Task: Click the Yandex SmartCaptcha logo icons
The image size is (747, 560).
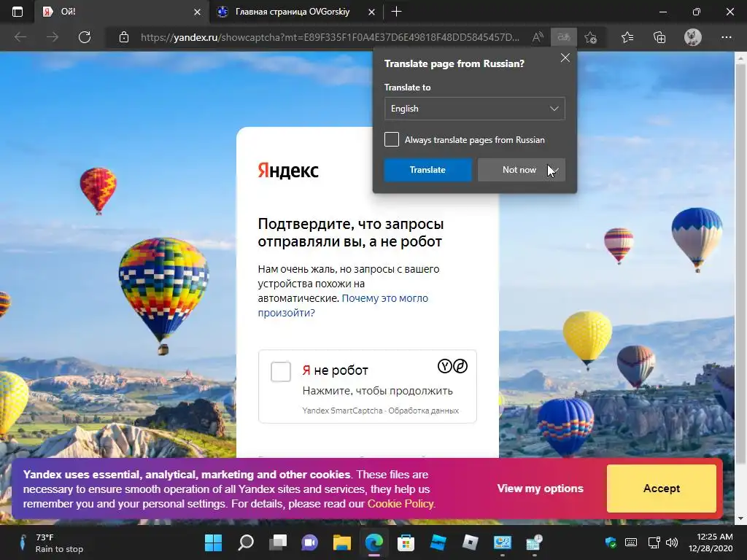Action: tap(452, 366)
